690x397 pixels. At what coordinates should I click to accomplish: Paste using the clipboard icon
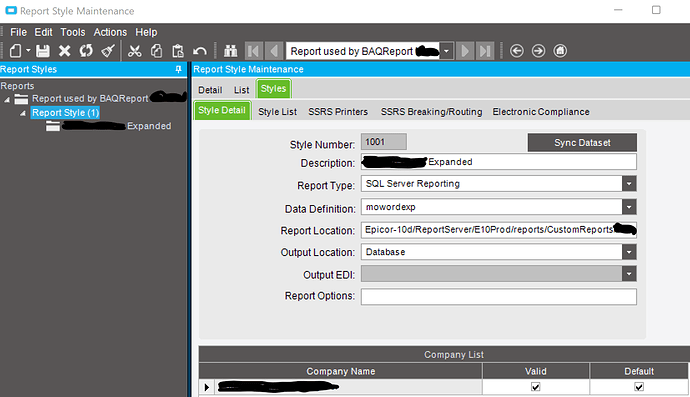[178, 51]
